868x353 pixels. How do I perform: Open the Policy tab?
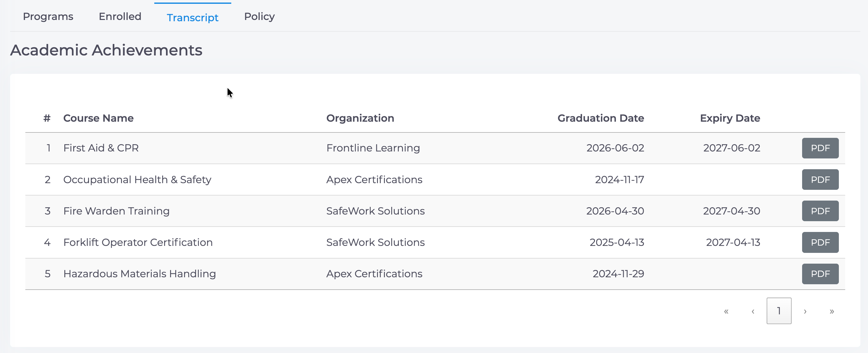coord(259,16)
